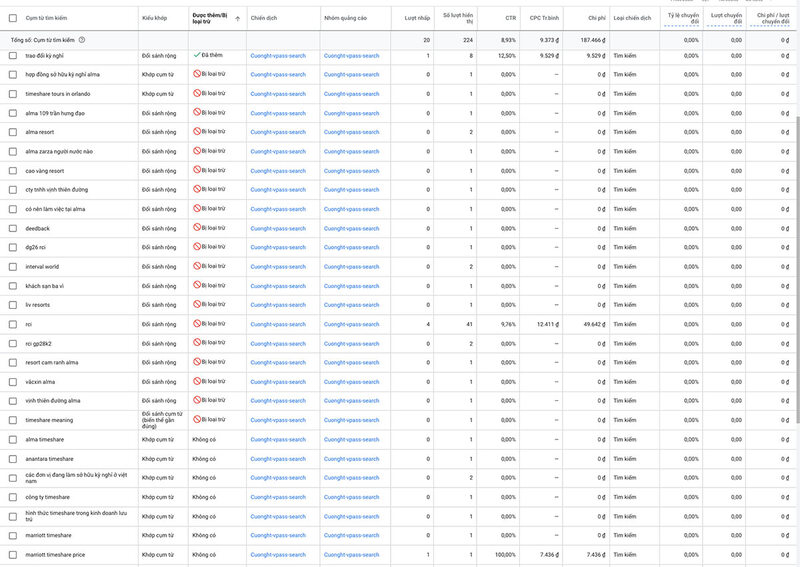This screenshot has width=800, height=567.
Task: Open campaign link in alma timeshare row
Action: click(278, 439)
